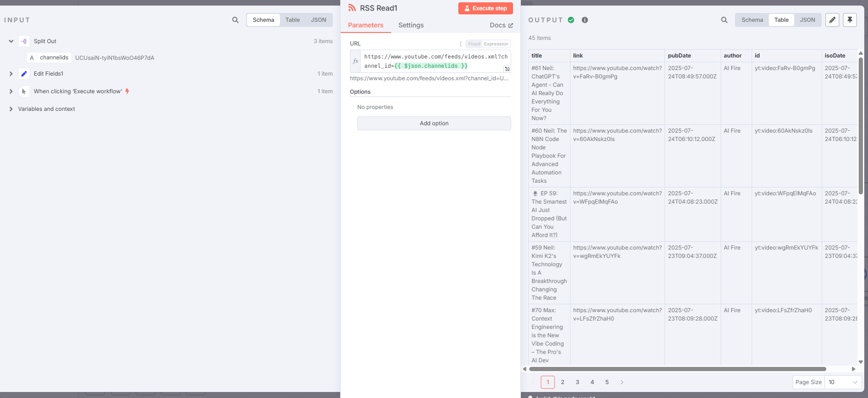Click yt:video:wgRmEkYUYFk id cell

pos(786,273)
